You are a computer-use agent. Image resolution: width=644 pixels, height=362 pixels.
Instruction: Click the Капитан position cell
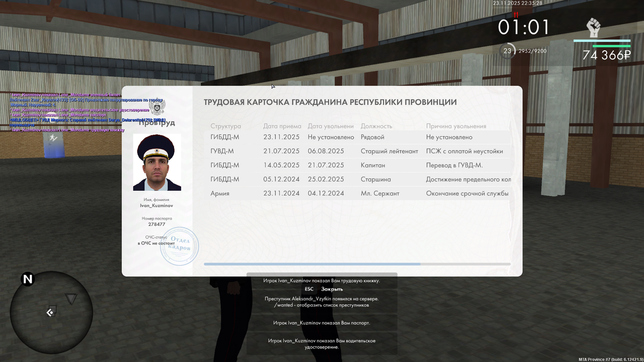tap(373, 165)
